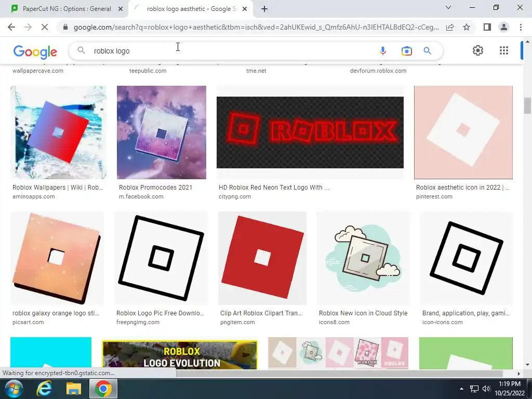Click the page scroll down arrow
The image size is (532, 399).
click(527, 365)
